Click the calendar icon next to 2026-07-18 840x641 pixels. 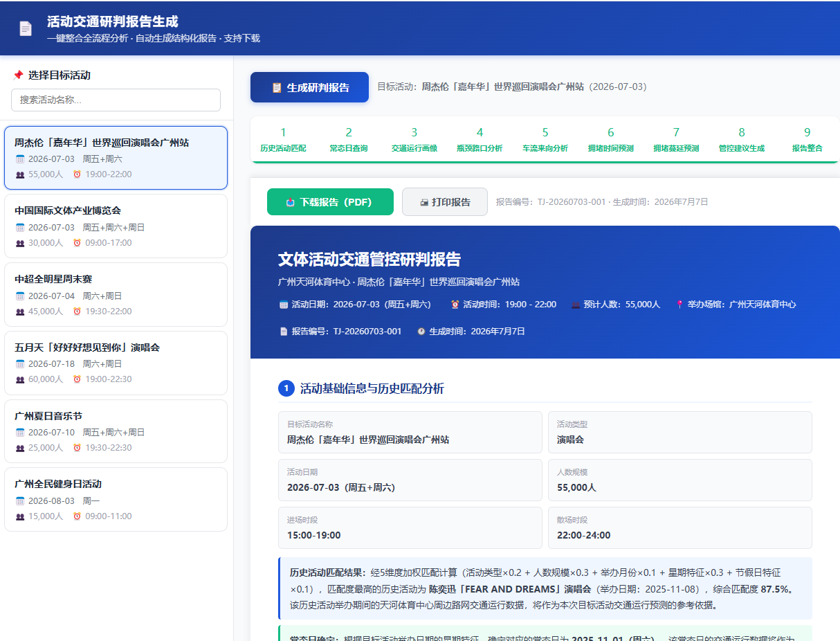20,363
